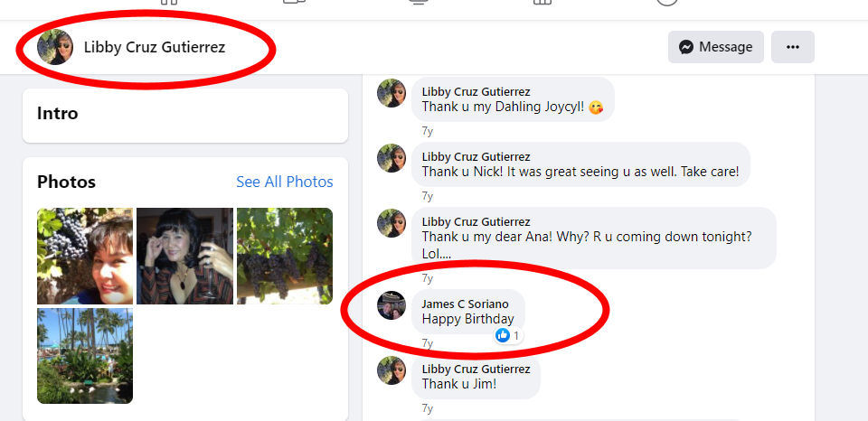Click the 7y timestamp under Happy Birthday
868x421 pixels.
[x=428, y=343]
